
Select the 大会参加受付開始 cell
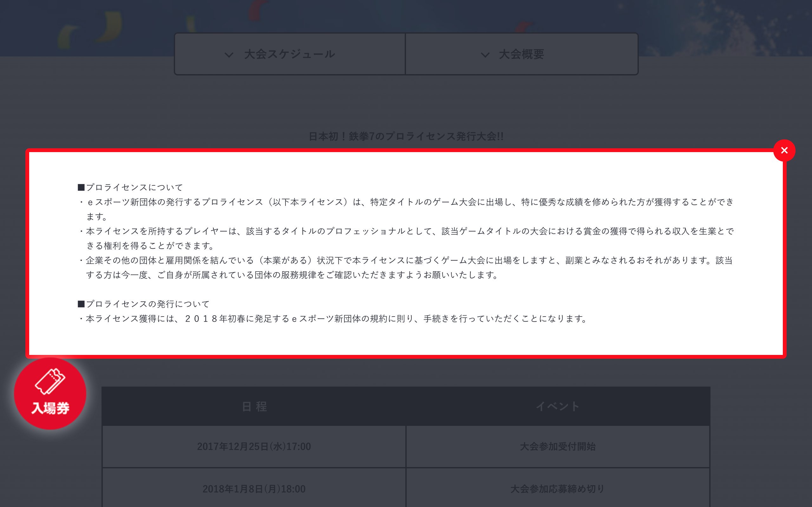[557, 447]
